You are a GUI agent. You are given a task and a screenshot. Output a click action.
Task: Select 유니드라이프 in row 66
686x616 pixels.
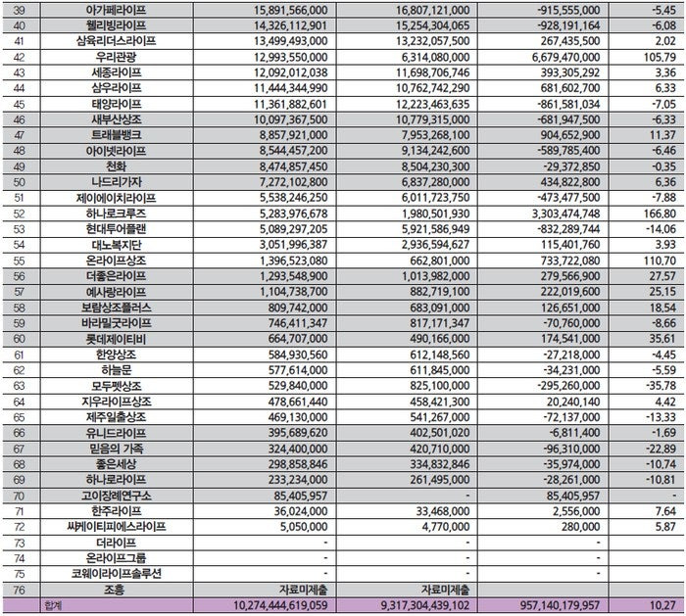pyautogui.click(x=116, y=433)
